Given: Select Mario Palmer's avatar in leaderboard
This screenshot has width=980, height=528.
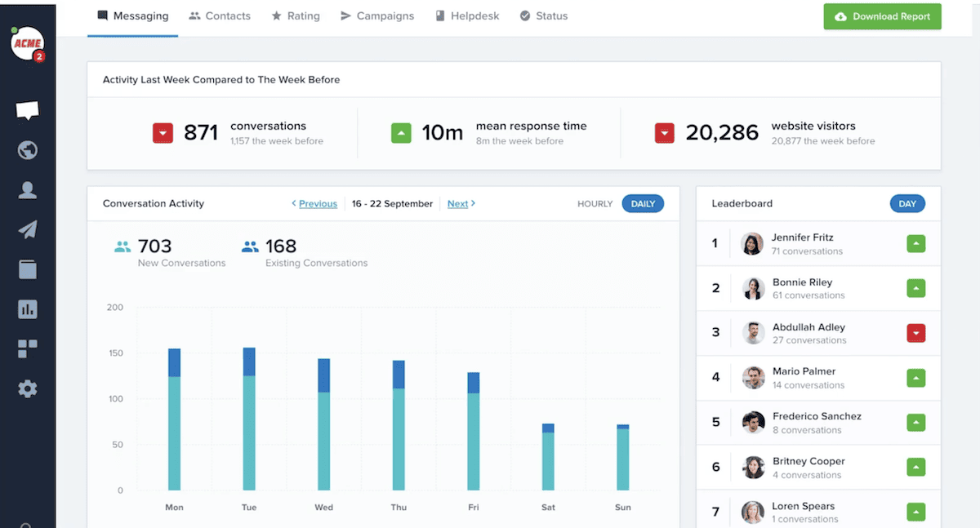Looking at the screenshot, I should click(752, 378).
